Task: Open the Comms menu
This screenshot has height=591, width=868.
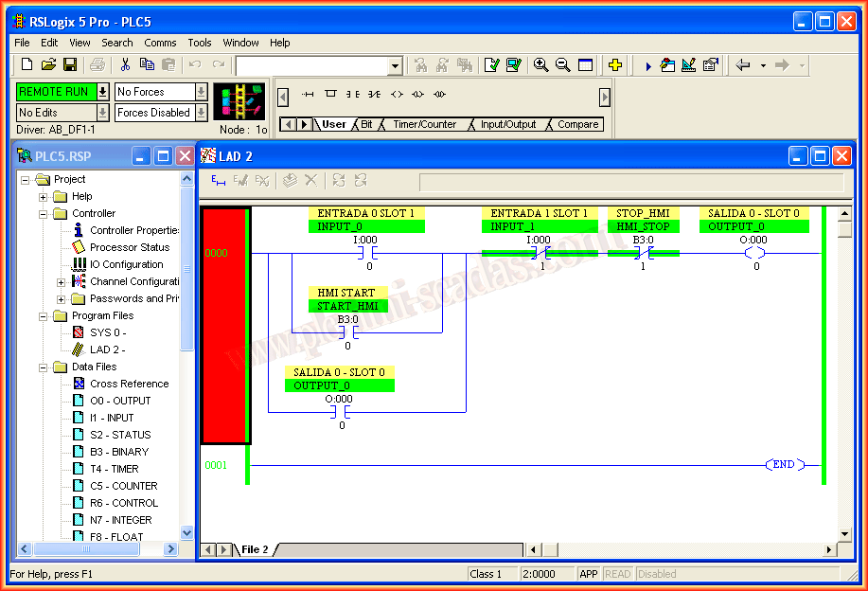Action: (x=160, y=43)
